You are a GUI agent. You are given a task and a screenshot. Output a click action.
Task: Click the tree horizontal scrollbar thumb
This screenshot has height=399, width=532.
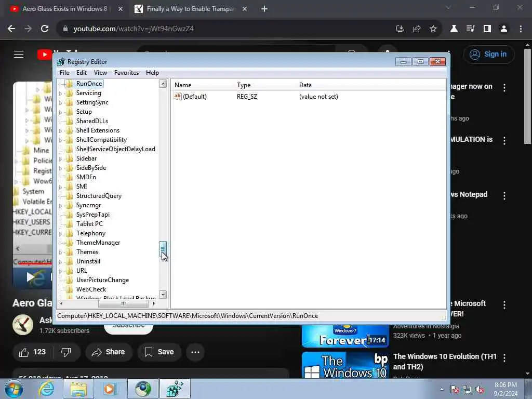(123, 303)
